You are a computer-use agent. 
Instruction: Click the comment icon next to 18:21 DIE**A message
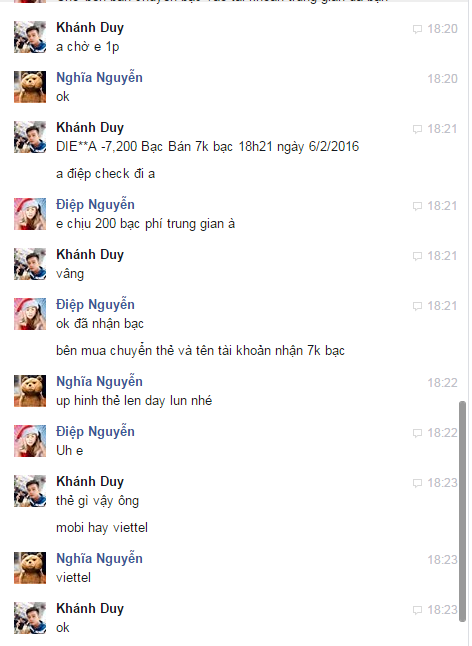pyautogui.click(x=417, y=129)
